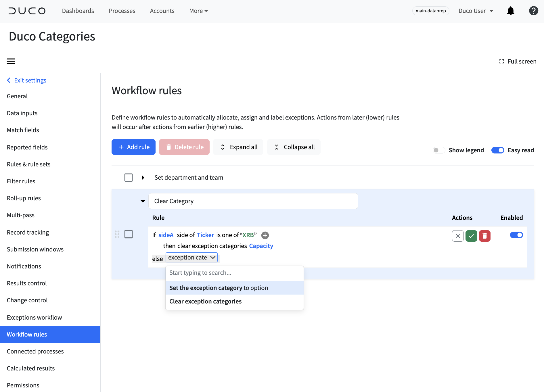This screenshot has width=544, height=392.
Task: Open Dashboards in top navigation
Action: [78, 11]
